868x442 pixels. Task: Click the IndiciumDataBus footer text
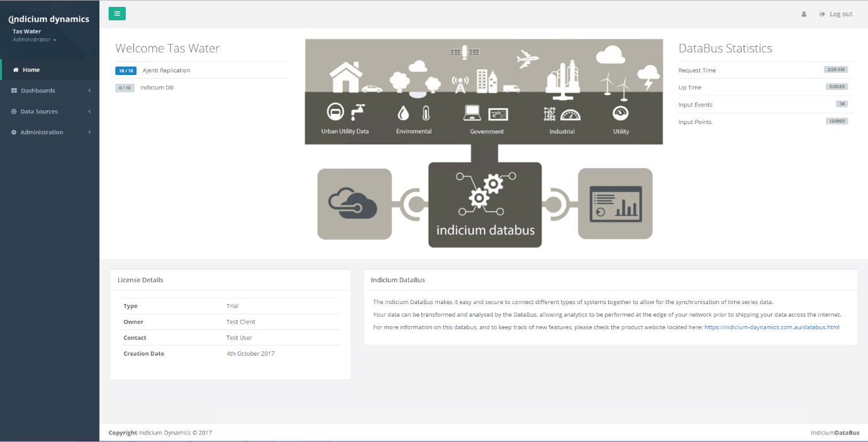coord(835,433)
